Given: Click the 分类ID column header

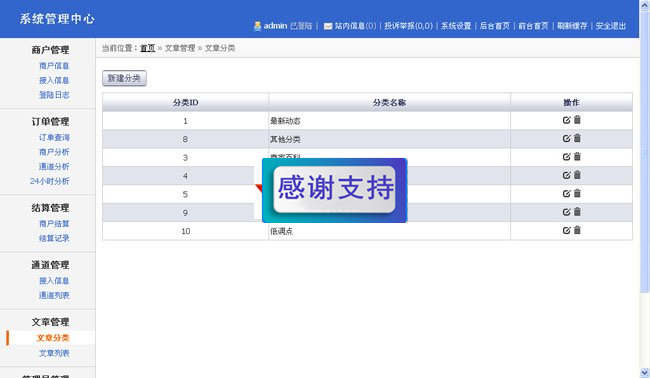Looking at the screenshot, I should point(185,102).
